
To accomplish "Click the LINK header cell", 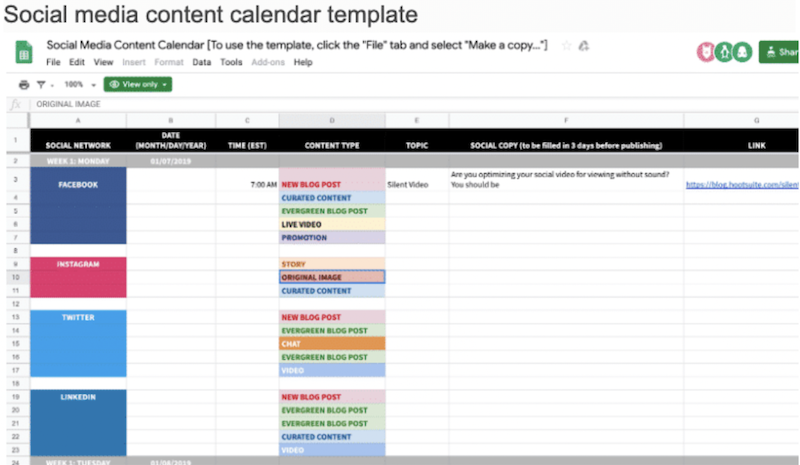I will click(741, 140).
